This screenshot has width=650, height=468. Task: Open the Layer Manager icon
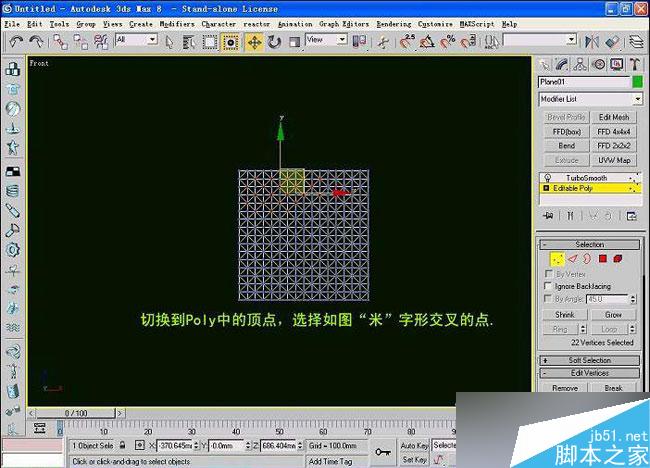pyautogui.click(x=636, y=41)
